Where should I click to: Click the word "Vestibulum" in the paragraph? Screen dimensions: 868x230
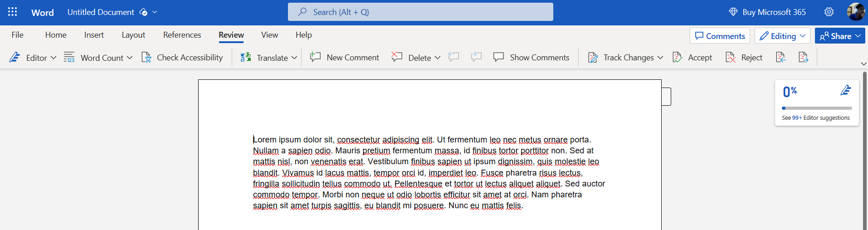[388, 161]
